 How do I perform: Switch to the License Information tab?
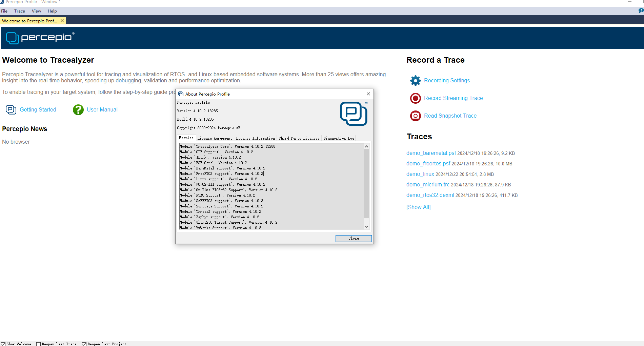[255, 138]
